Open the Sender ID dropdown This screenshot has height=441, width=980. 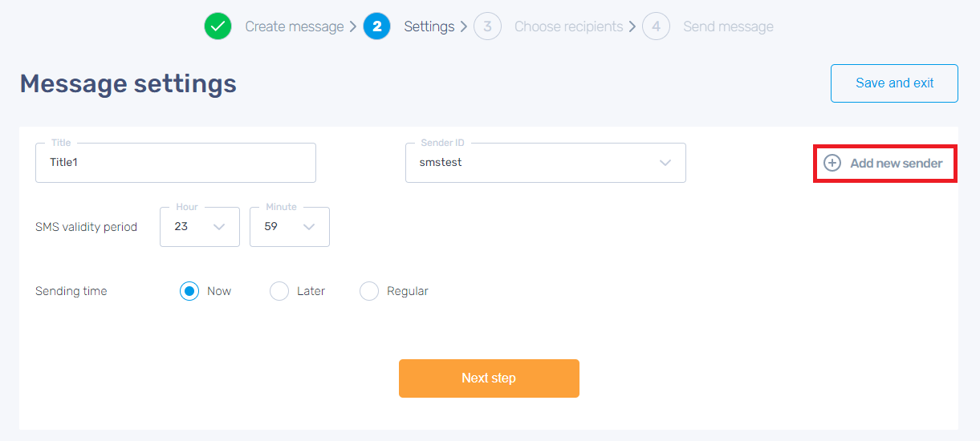click(x=545, y=163)
